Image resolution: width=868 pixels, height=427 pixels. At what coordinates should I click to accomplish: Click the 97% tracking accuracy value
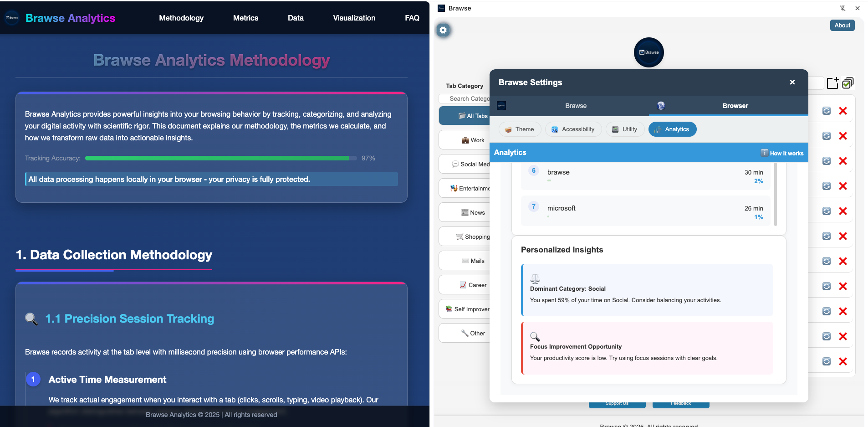(368, 158)
